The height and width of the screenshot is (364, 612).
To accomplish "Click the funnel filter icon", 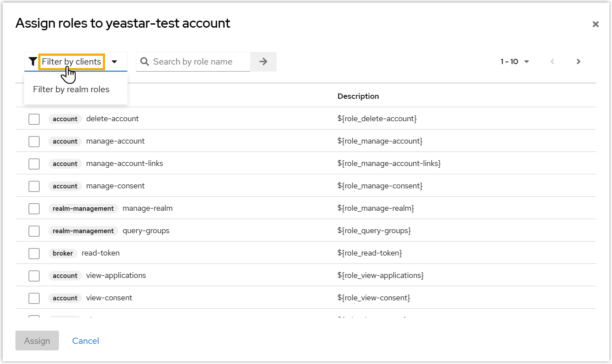I will (x=33, y=61).
